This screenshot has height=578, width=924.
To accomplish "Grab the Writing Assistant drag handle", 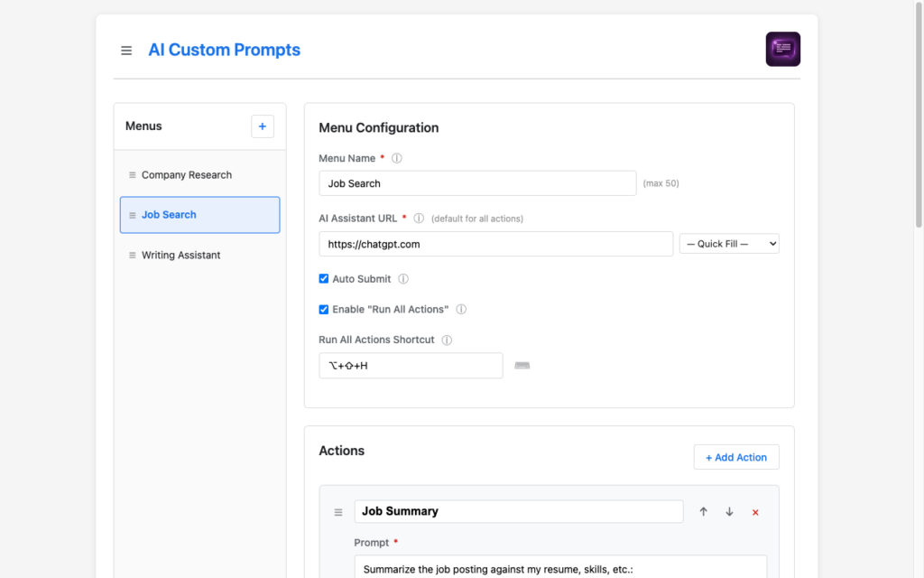I will pyautogui.click(x=132, y=256).
